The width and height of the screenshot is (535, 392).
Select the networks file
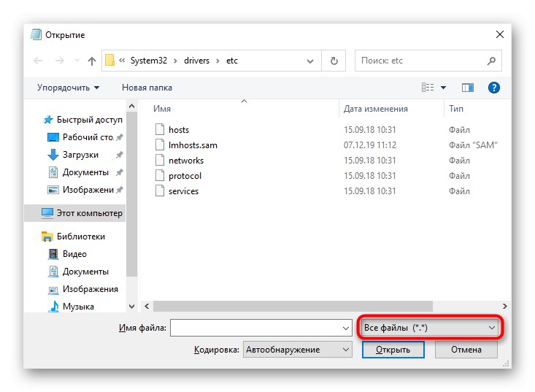click(186, 161)
